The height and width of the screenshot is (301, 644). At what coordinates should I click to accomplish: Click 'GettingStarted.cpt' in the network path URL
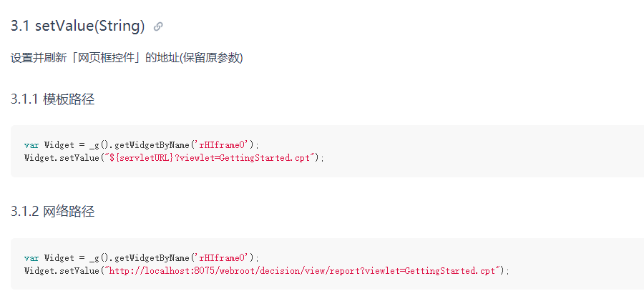(450, 271)
